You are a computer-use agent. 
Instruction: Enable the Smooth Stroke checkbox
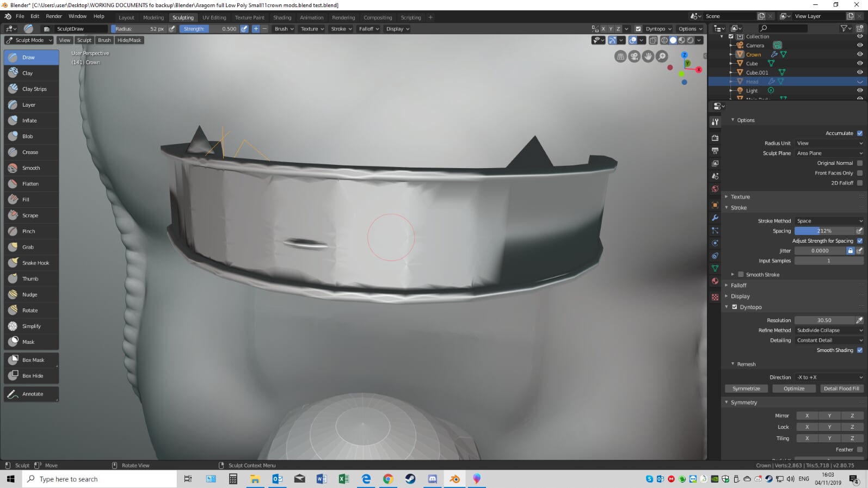coord(741,274)
